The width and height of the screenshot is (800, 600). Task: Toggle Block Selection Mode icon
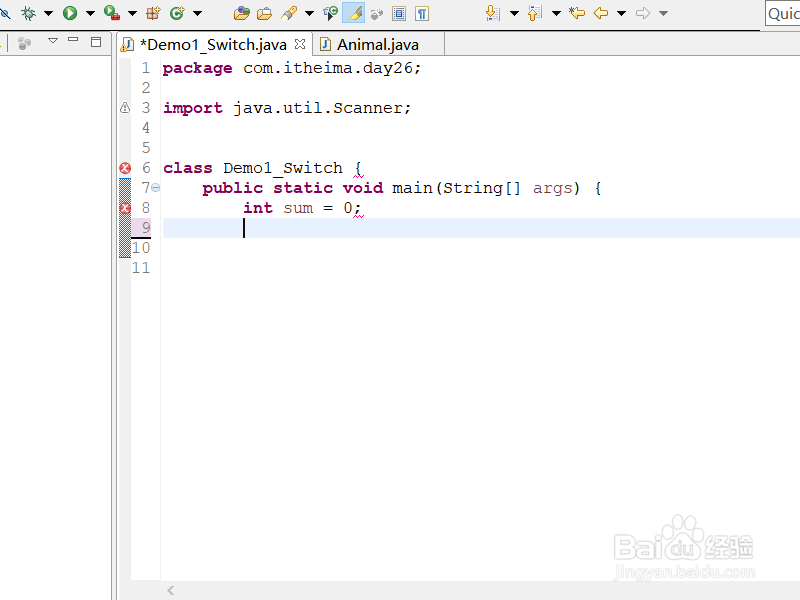click(x=399, y=14)
